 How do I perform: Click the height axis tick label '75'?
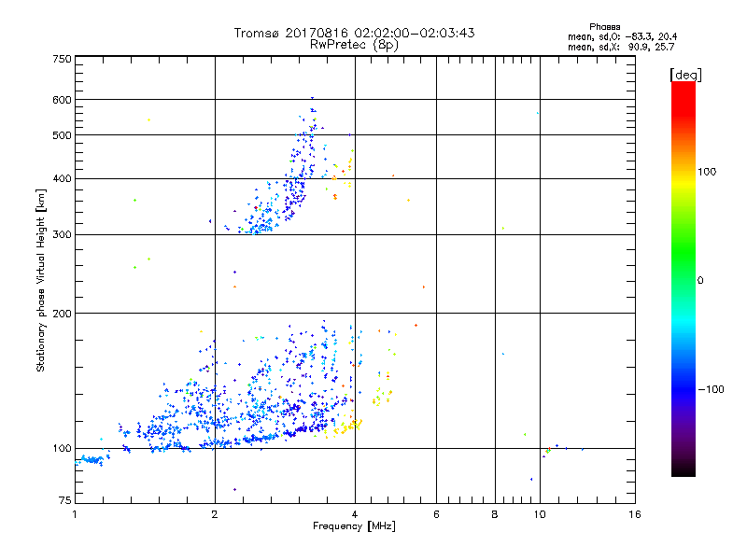pyautogui.click(x=65, y=500)
